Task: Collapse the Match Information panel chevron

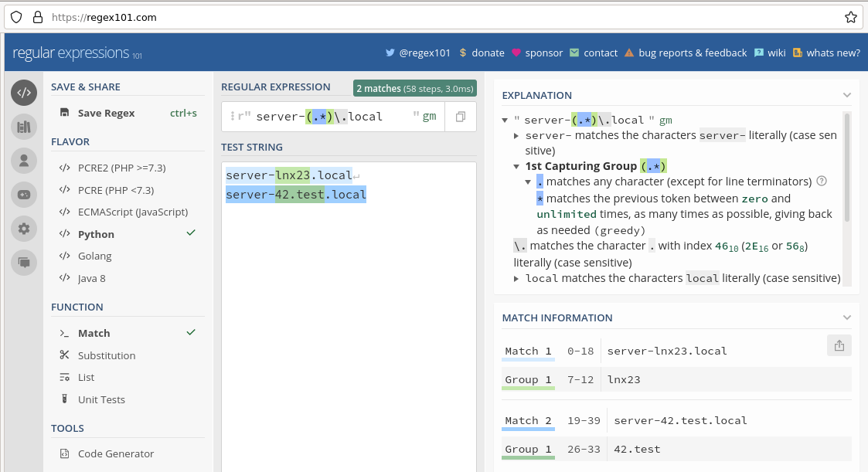Action: click(x=846, y=317)
